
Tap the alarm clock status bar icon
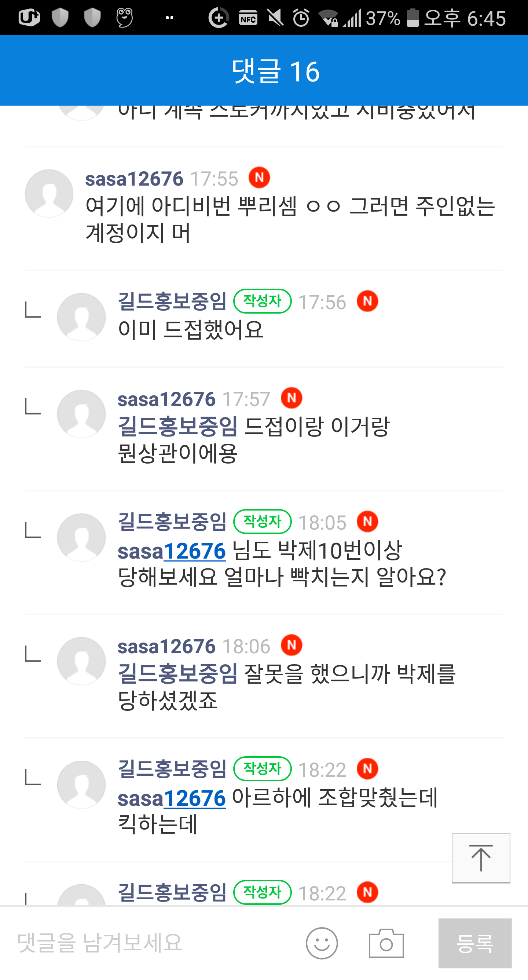click(x=301, y=18)
